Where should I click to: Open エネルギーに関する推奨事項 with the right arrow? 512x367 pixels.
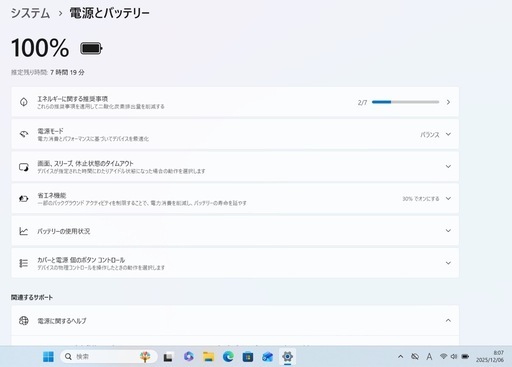pyautogui.click(x=448, y=102)
